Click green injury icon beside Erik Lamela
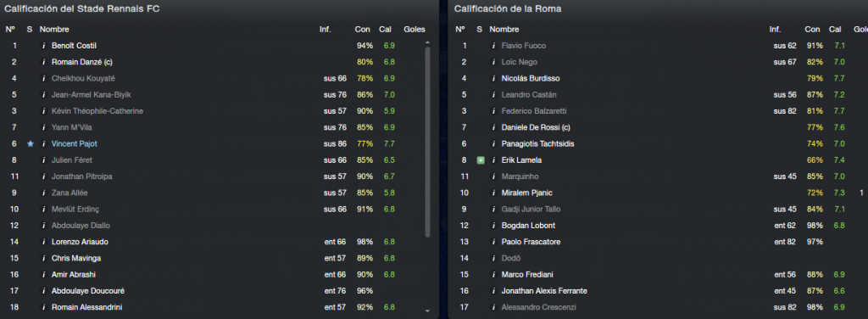The width and height of the screenshot is (868, 319). coord(481,160)
